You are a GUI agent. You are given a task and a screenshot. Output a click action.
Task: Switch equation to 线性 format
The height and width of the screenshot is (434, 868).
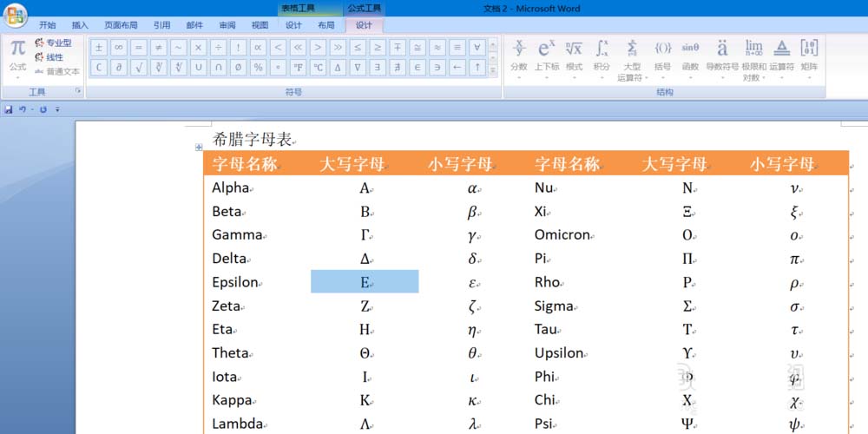[x=49, y=57]
